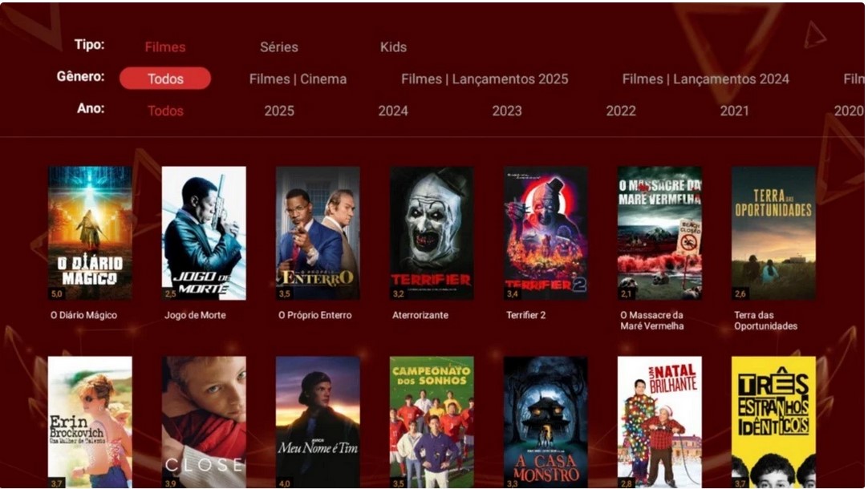The width and height of the screenshot is (868, 489).
Task: Filter by year 2023
Action: point(507,111)
